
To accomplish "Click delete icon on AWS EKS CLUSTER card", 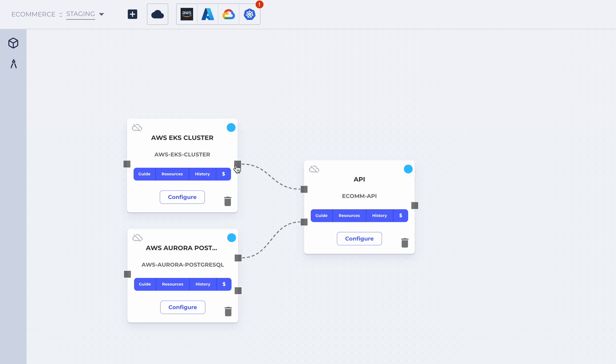I will (x=227, y=201).
